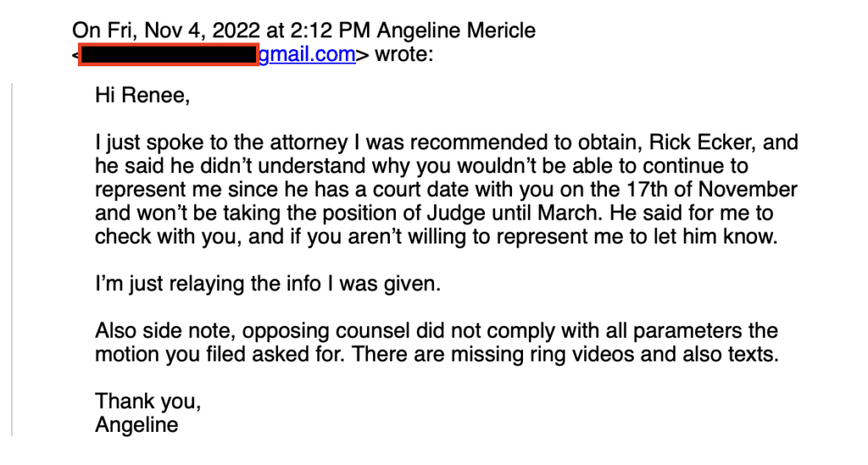Click the word "attorney" in the first sentence

(309, 143)
